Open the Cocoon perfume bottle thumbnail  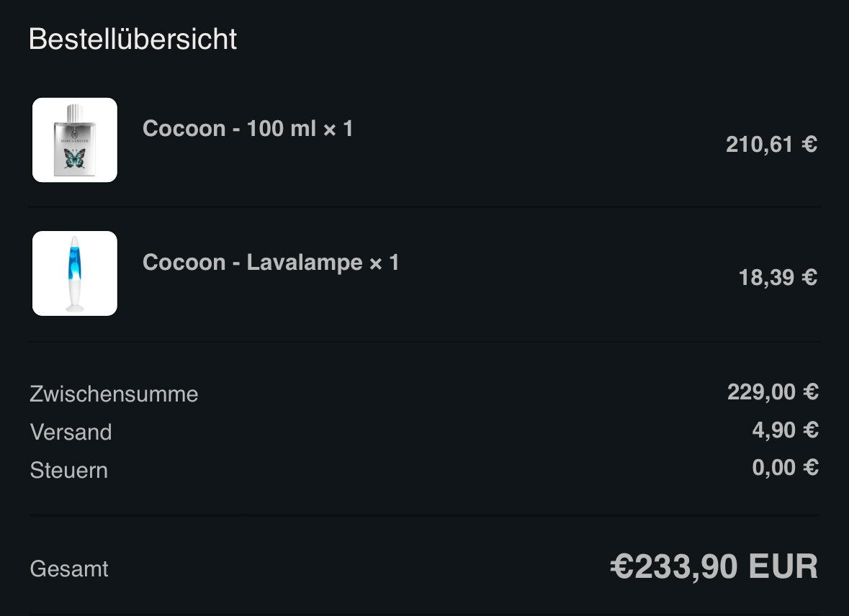click(75, 140)
